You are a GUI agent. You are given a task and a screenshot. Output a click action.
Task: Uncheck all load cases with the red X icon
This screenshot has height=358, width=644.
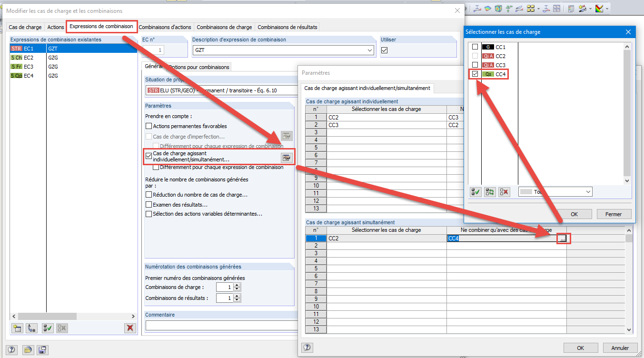504,192
